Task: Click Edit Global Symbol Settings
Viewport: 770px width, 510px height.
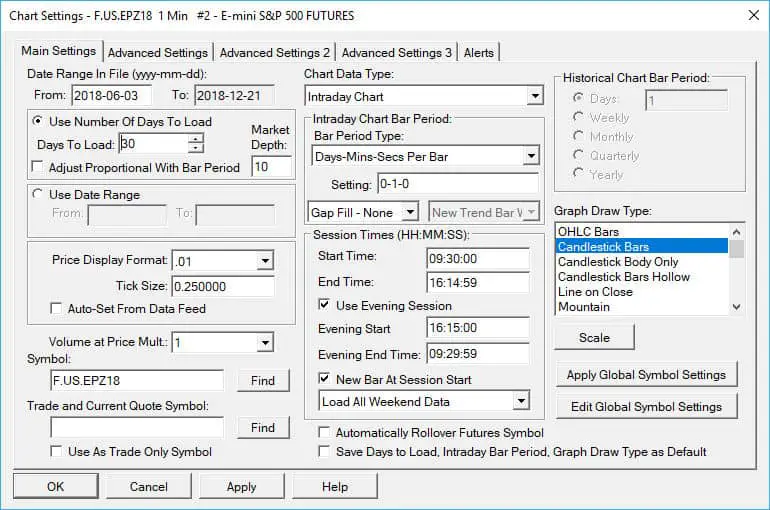Action: 646,406
